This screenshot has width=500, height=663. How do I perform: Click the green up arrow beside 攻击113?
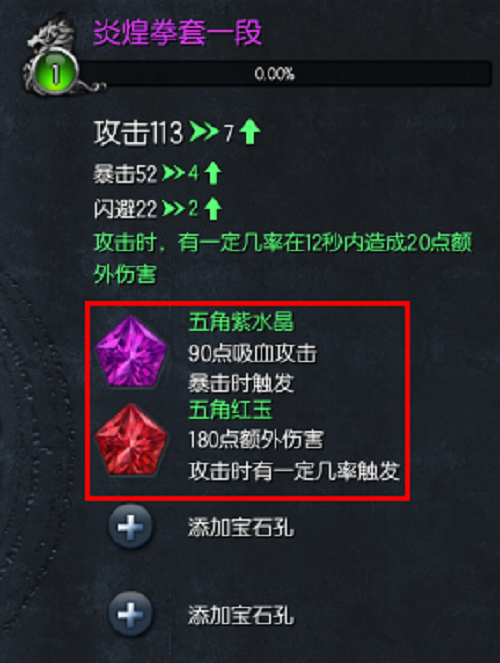pos(250,132)
